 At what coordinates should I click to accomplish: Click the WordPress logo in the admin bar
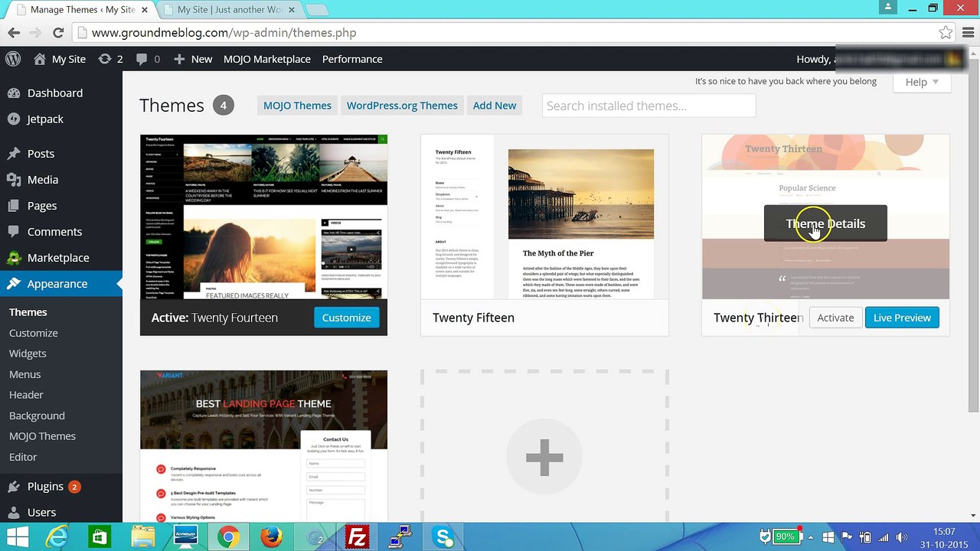click(13, 59)
